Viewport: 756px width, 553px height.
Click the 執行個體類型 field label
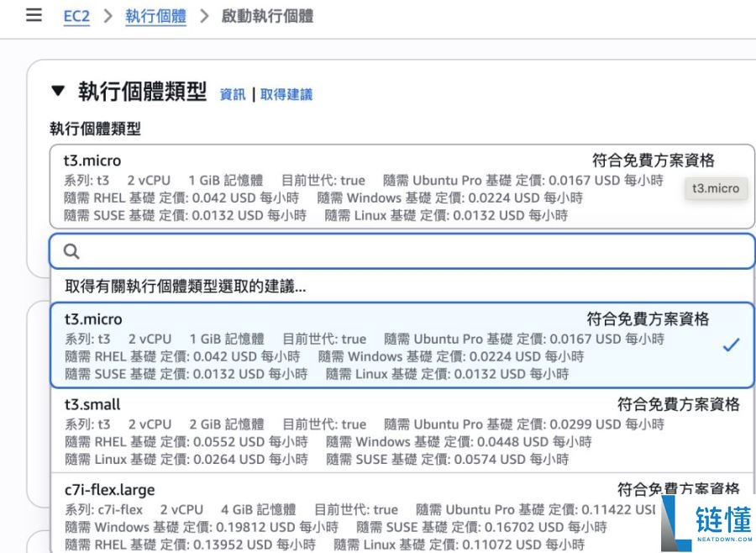(95, 129)
